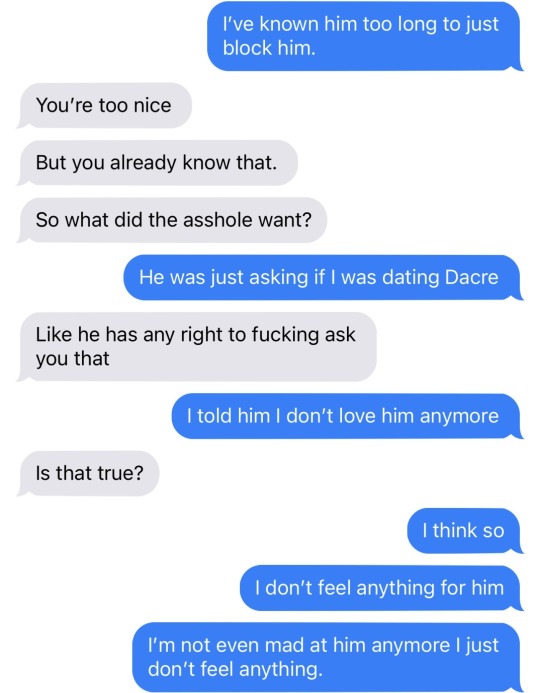
Task: Select "So what did the asshole want?" bubble
Action: pos(173,220)
